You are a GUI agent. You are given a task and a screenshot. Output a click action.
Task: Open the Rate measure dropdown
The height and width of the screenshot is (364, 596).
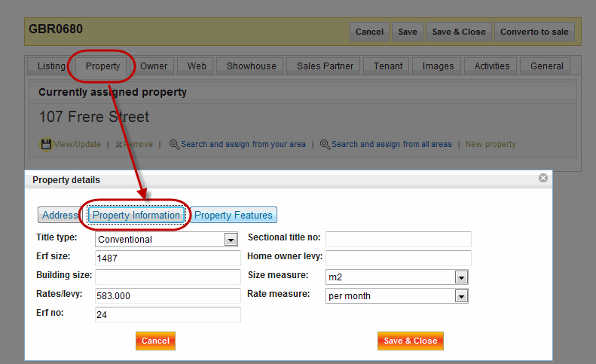click(x=461, y=296)
